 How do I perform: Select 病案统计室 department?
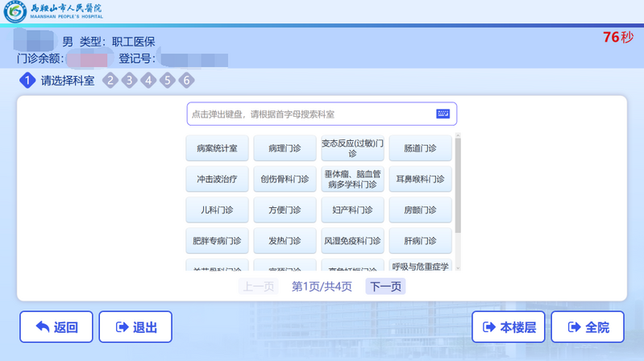217,147
